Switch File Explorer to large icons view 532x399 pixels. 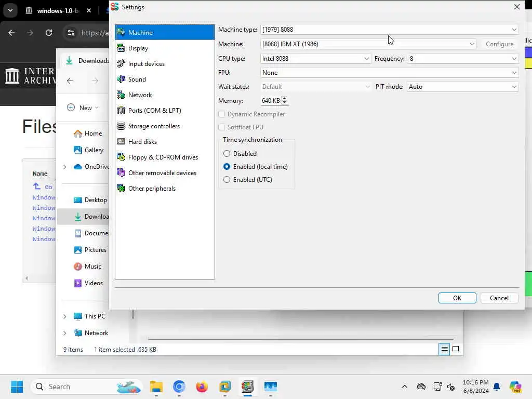tap(456, 349)
